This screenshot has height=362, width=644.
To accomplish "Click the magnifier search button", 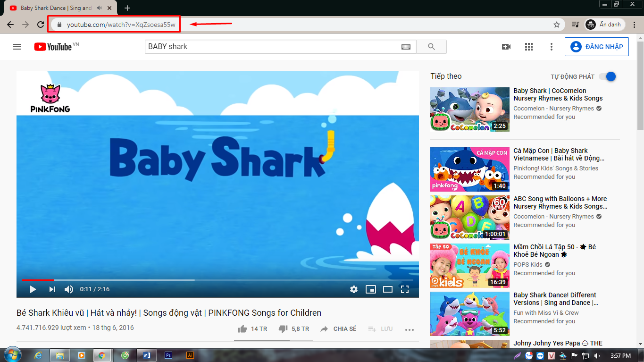I will pyautogui.click(x=431, y=47).
